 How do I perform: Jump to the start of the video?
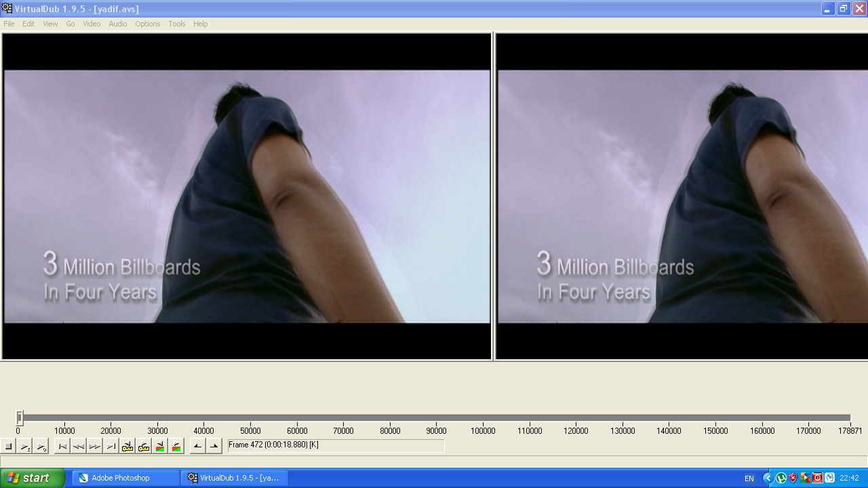click(62, 446)
